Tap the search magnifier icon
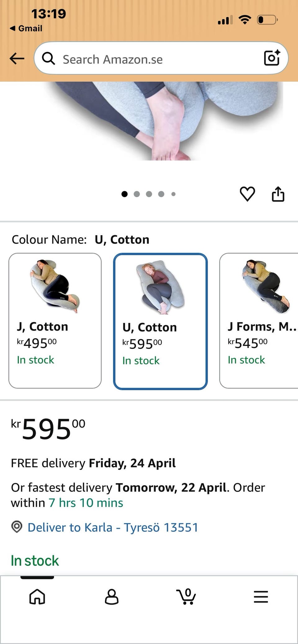Screen dimensions: 298x644 [48, 58]
